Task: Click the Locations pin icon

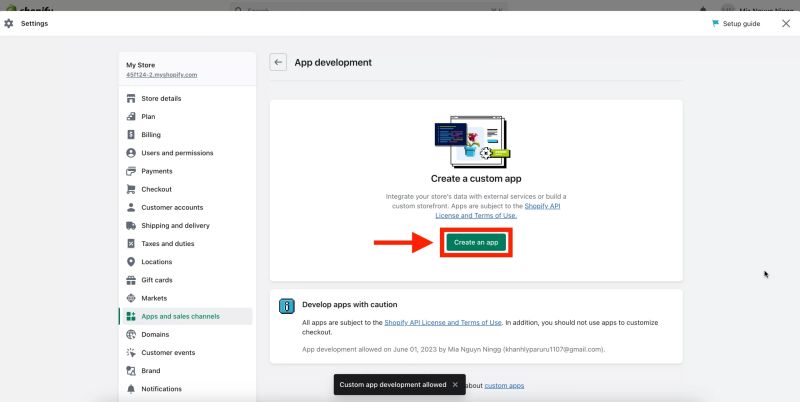Action: click(131, 262)
